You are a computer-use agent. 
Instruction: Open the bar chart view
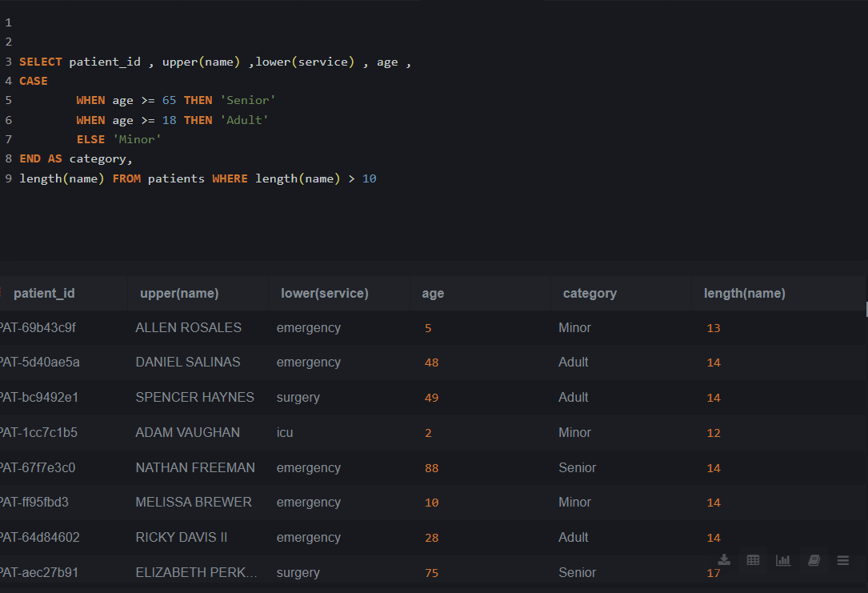[x=783, y=560]
